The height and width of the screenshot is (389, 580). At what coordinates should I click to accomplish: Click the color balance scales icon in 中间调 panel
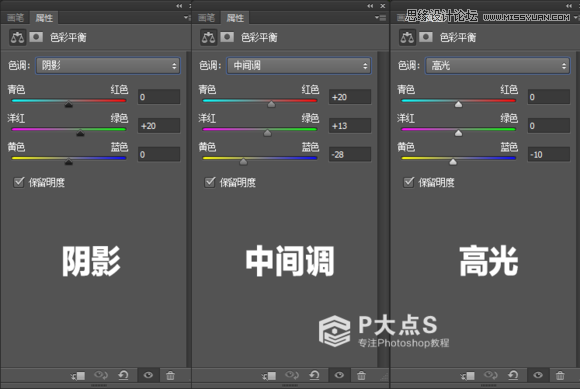209,37
